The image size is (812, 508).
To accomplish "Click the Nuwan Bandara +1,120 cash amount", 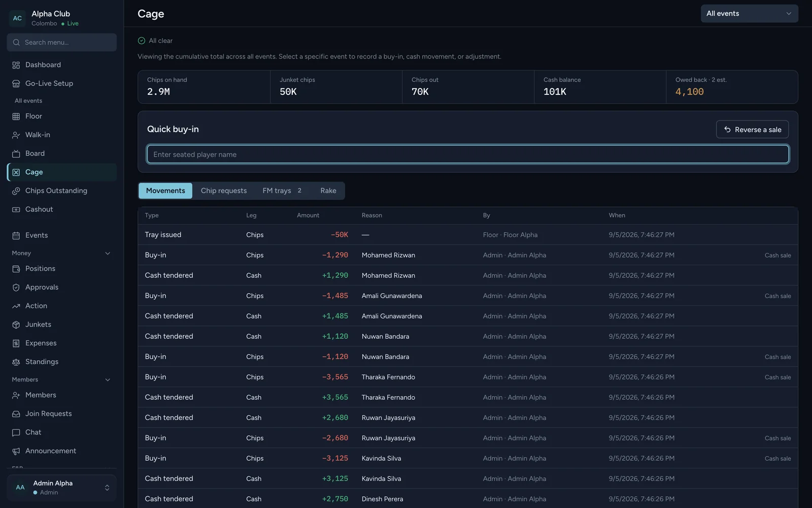I will (335, 336).
